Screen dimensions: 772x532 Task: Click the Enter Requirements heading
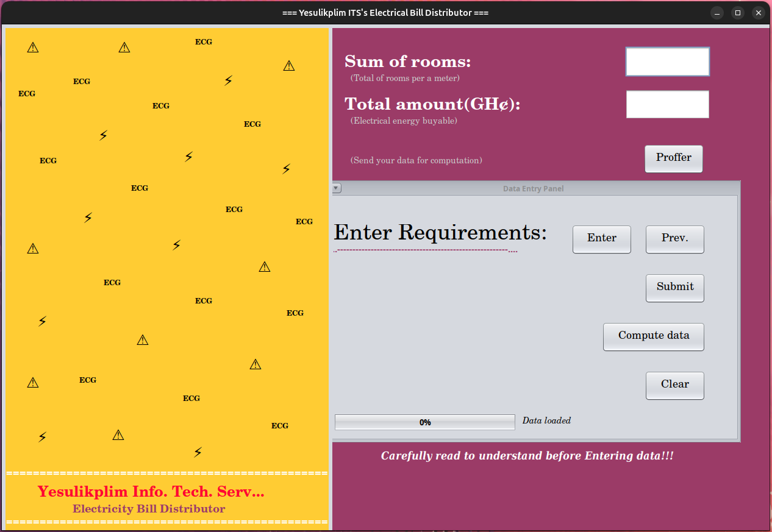pyautogui.click(x=440, y=233)
